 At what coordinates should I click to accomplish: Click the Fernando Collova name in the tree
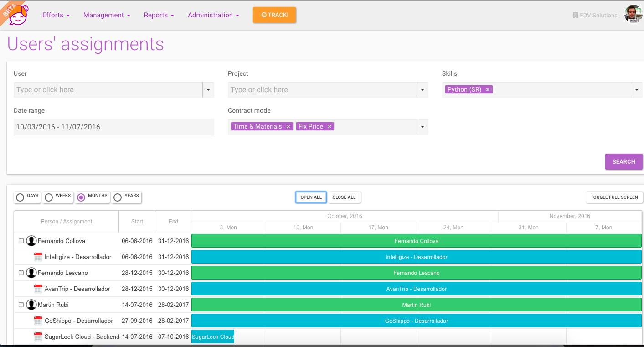[x=62, y=241]
